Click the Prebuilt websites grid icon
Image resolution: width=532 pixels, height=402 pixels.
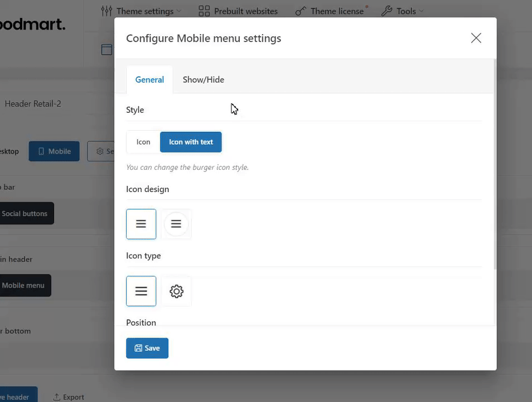pos(204,11)
